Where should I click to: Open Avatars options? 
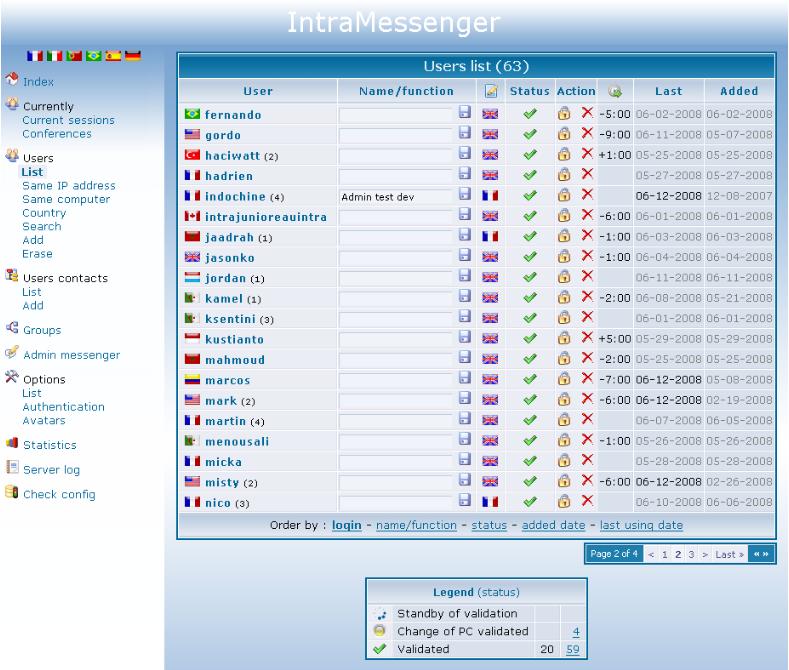coord(44,421)
